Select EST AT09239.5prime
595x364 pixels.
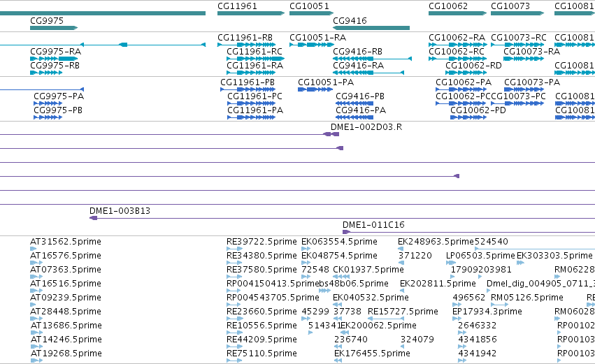[x=66, y=298]
